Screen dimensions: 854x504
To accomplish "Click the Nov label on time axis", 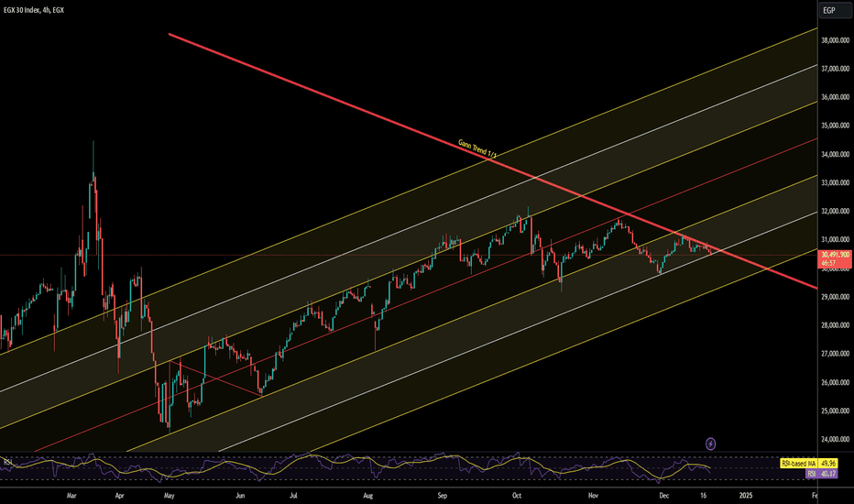I will tap(593, 495).
